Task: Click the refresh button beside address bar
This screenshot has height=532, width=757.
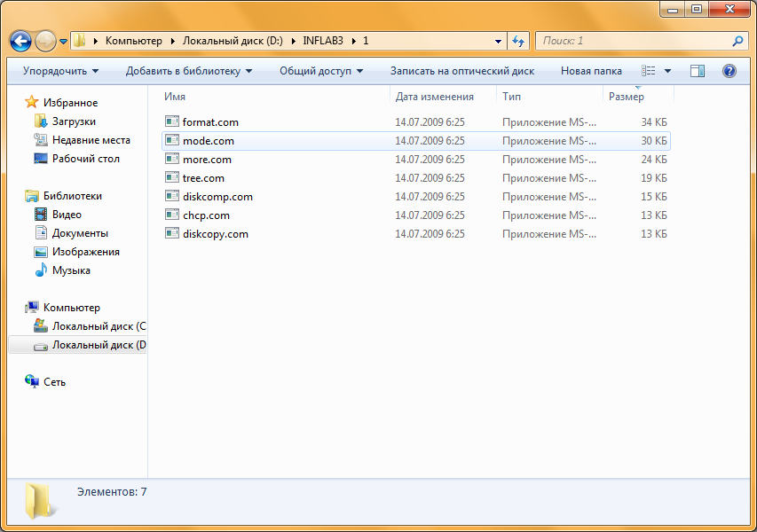Action: (x=518, y=41)
